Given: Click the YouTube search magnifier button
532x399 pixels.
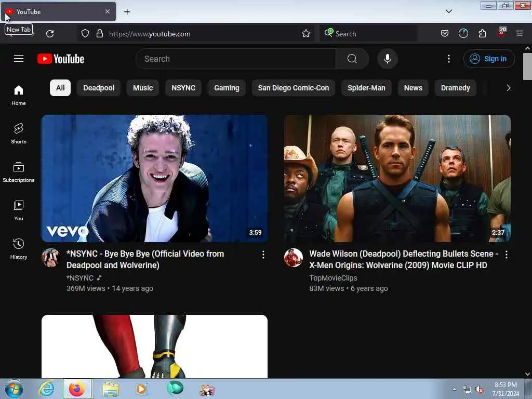Looking at the screenshot, I should coord(352,59).
